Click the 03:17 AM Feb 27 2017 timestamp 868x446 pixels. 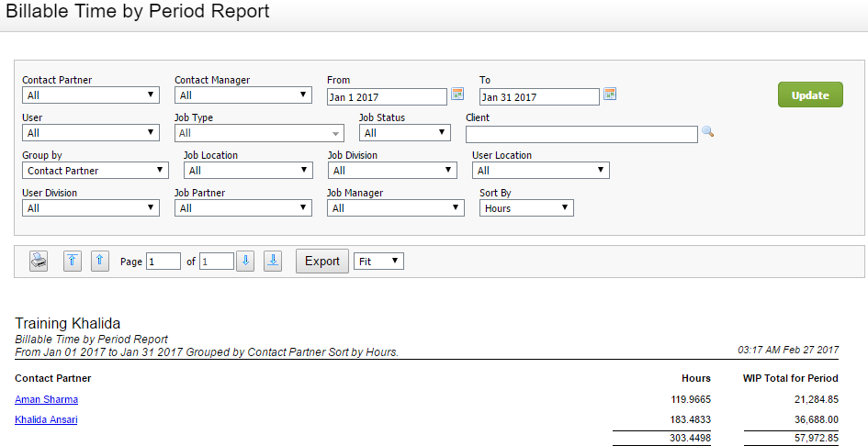pos(788,350)
